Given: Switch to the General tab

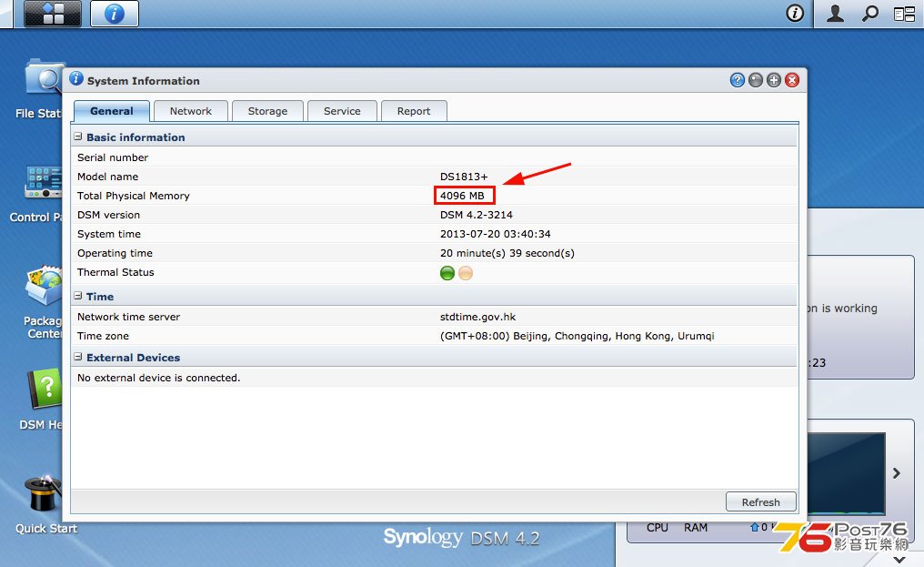Looking at the screenshot, I should (x=111, y=111).
